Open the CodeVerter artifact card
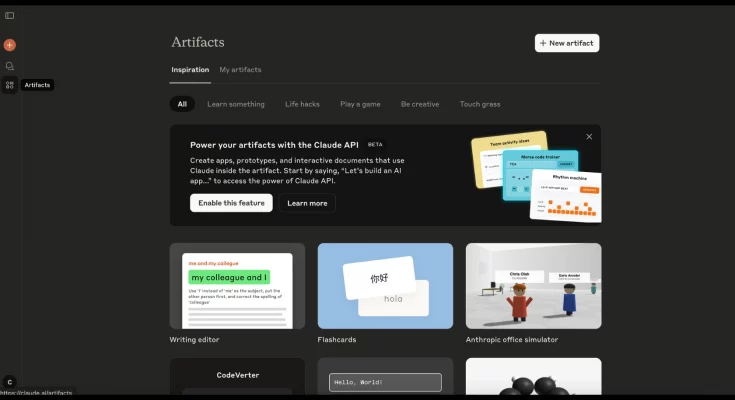The height and width of the screenshot is (400, 735). pyautogui.click(x=237, y=377)
